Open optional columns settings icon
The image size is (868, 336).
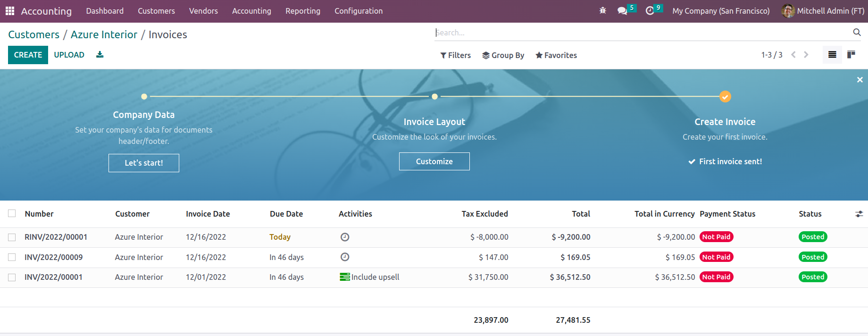859,214
